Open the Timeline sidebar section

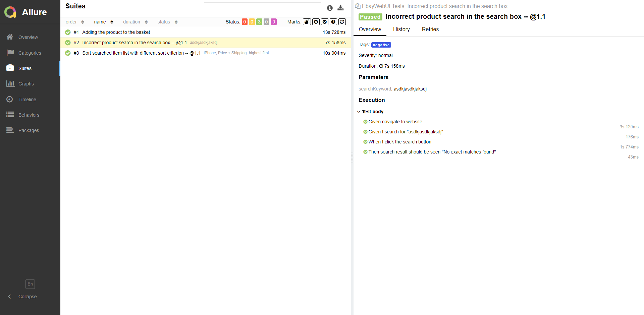[x=27, y=100]
